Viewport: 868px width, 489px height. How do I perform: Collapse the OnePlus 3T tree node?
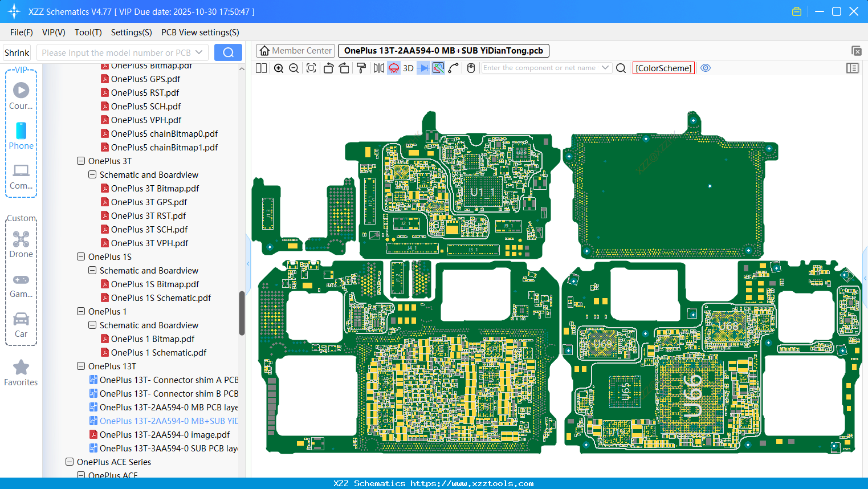(81, 161)
